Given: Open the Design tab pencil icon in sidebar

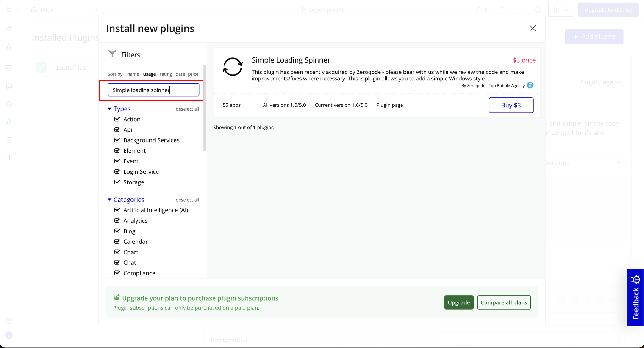Looking at the screenshot, I should click(x=9, y=29).
